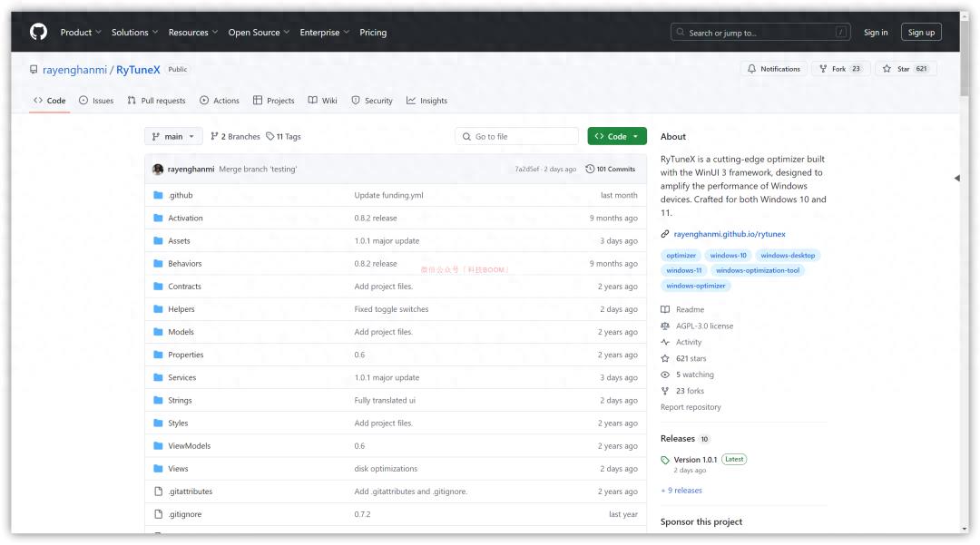Open the green Code dropdown button

(617, 137)
